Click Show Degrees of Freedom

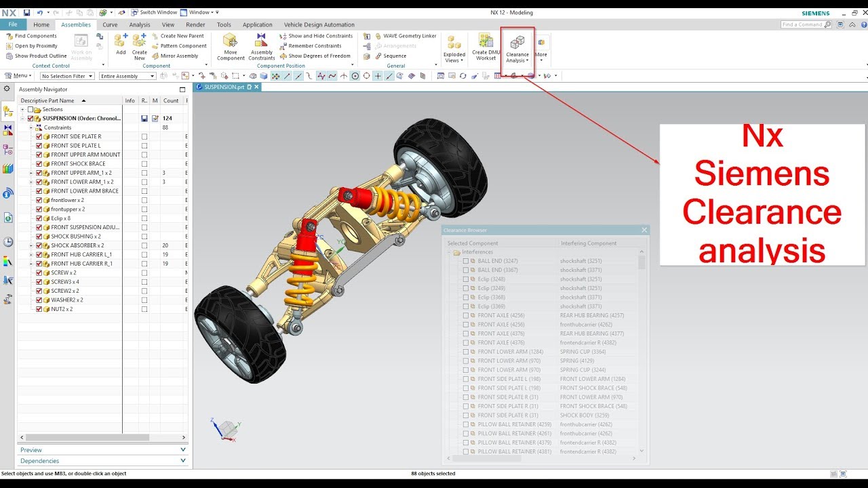[x=315, y=56]
